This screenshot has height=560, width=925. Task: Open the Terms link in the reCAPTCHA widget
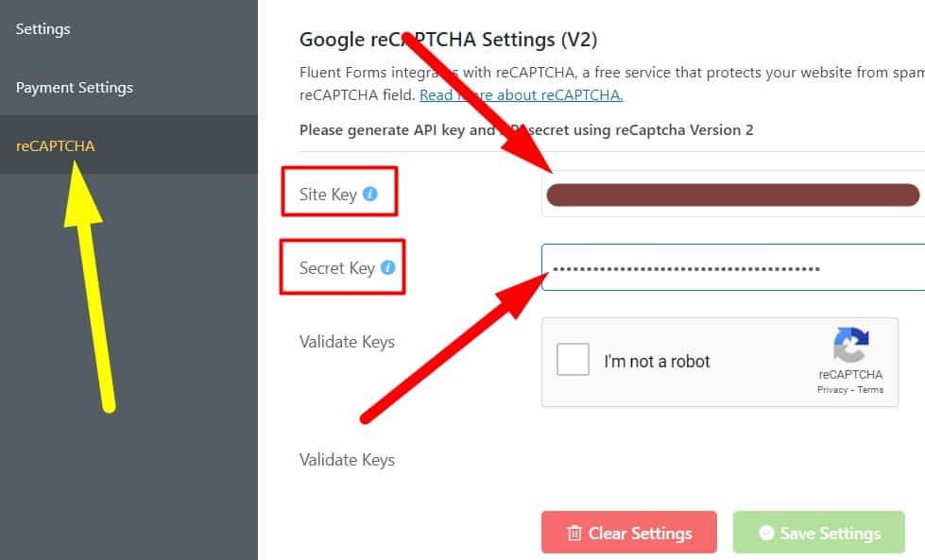(870, 389)
